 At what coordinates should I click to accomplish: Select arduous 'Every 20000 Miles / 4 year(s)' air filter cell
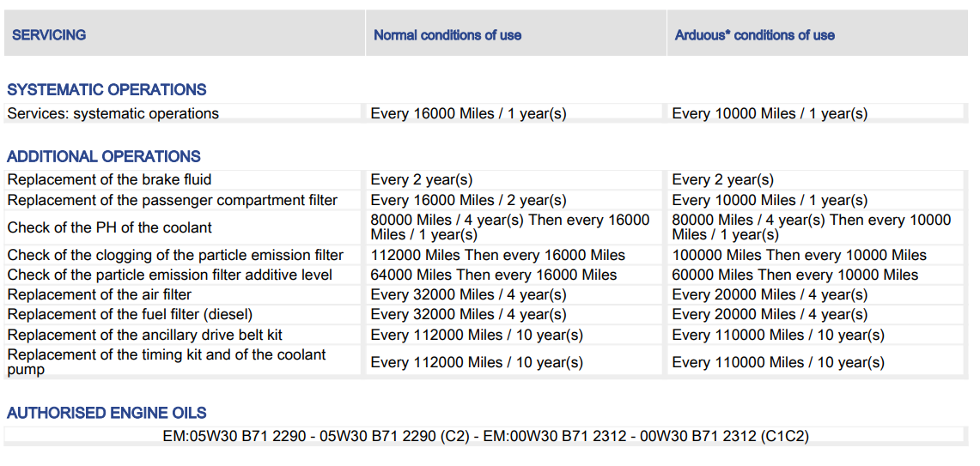[x=770, y=294]
